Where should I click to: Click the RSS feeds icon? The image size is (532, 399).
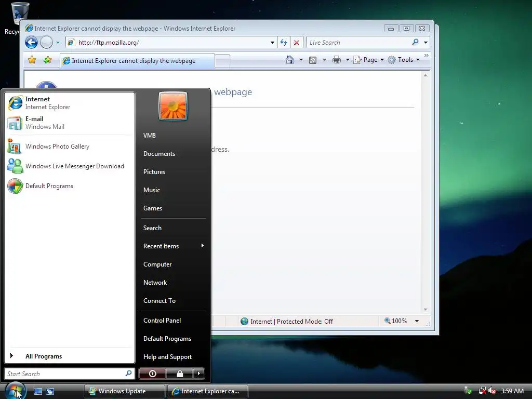click(312, 60)
